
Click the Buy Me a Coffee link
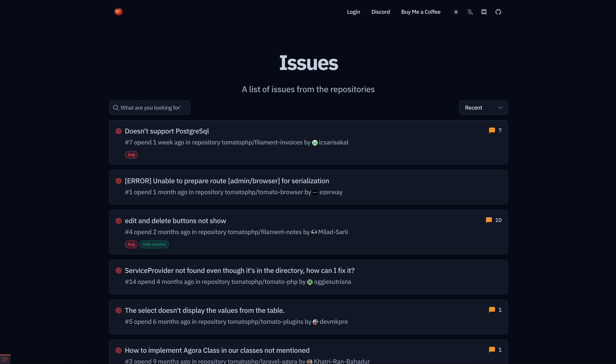tap(421, 12)
